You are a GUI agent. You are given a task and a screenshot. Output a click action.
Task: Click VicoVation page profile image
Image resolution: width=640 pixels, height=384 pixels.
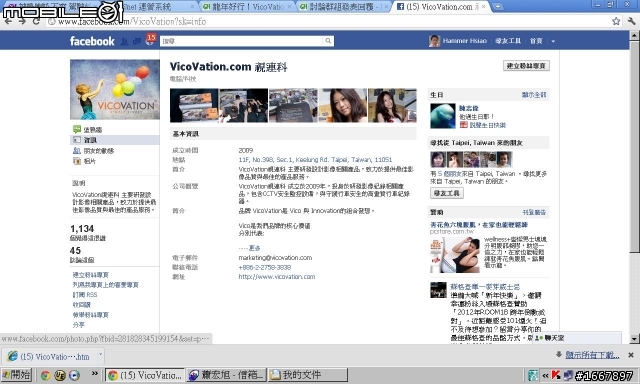[115, 89]
